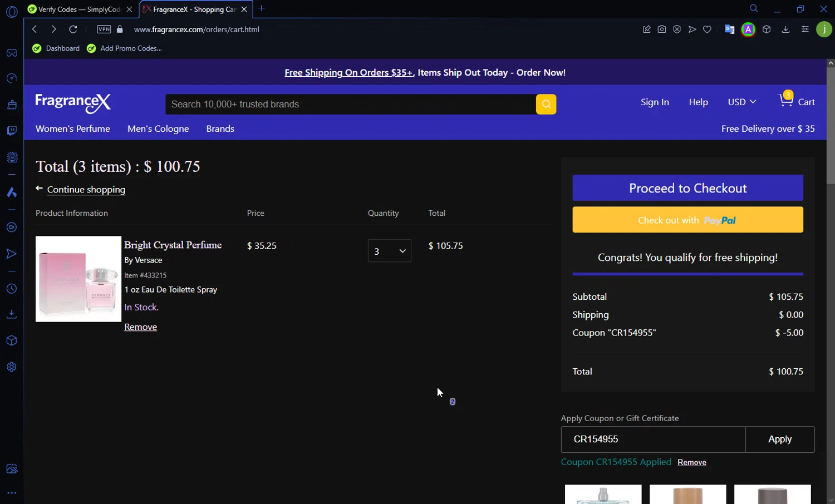Click the FragranceX logo
The image size is (835, 504).
(73, 102)
